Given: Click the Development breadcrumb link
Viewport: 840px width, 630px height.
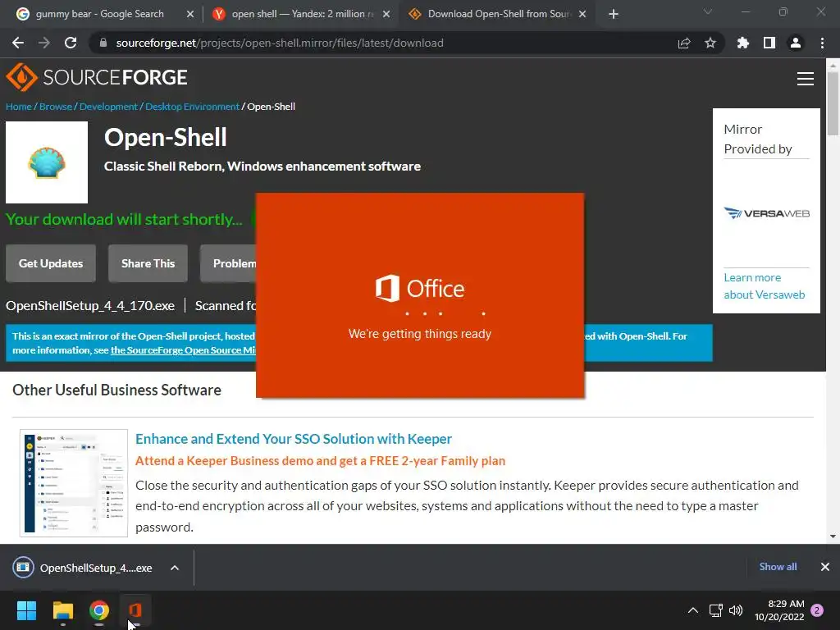Looking at the screenshot, I should 108,106.
